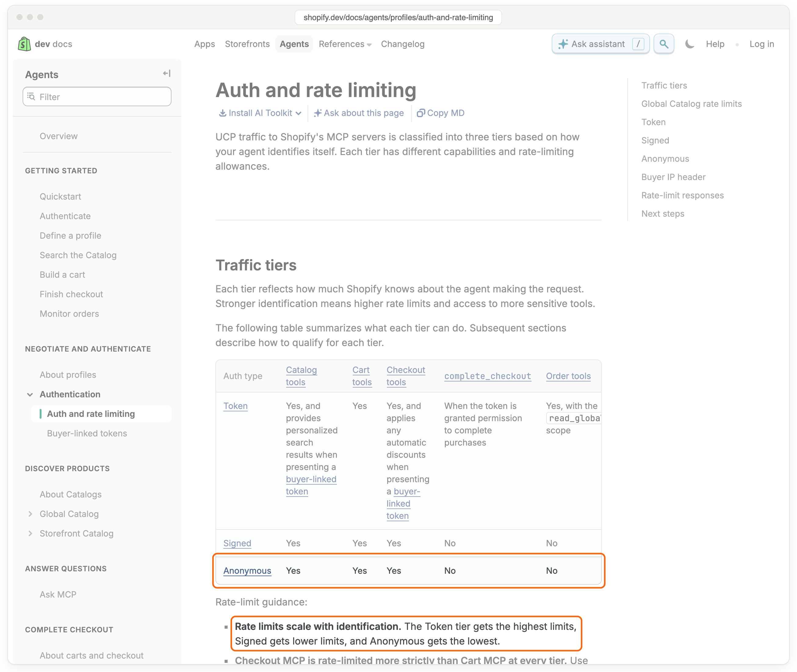Open the Apps nav item
The height and width of the screenshot is (672, 797).
[204, 44]
